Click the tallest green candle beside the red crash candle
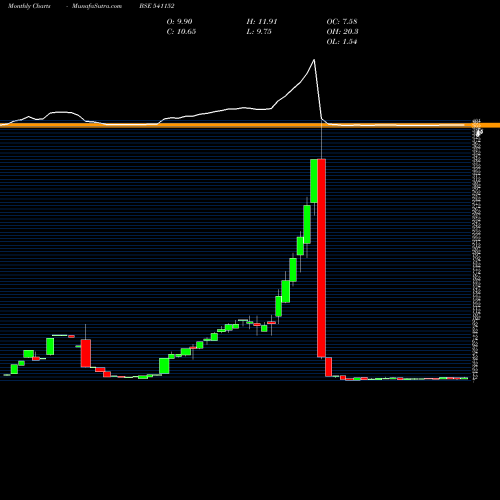The width and height of the screenshot is (500, 500). tap(314, 181)
